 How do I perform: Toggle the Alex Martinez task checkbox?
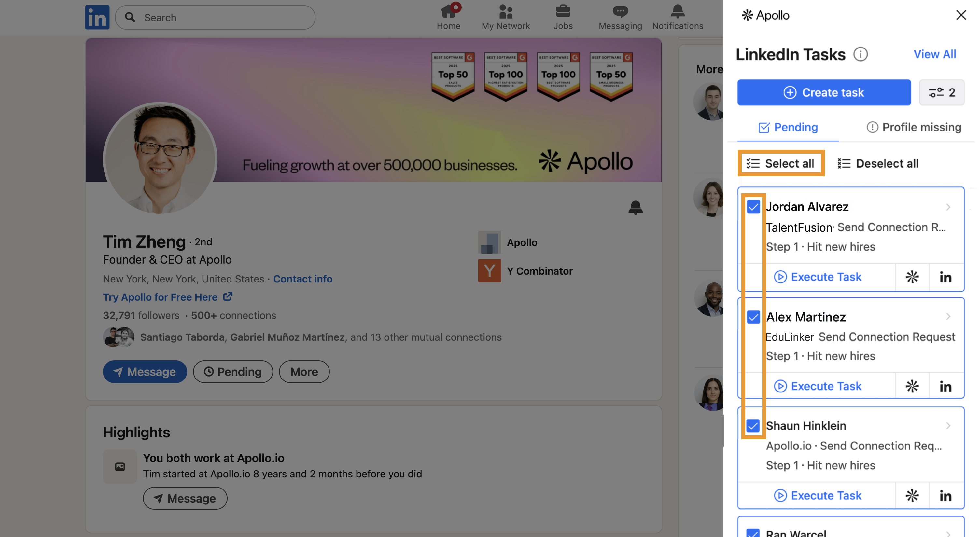pyautogui.click(x=753, y=317)
